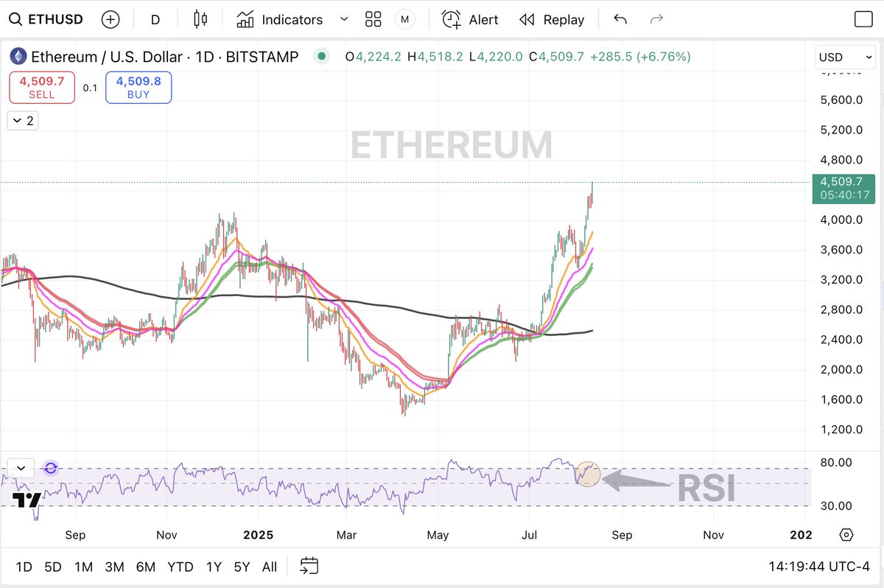Select the All date range
Viewport: 884px width, 588px height.
[x=270, y=567]
